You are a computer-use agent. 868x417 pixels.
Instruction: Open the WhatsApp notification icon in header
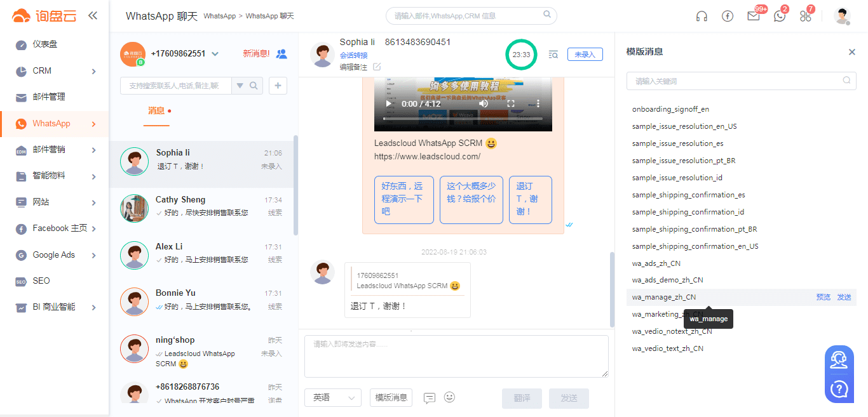click(780, 17)
